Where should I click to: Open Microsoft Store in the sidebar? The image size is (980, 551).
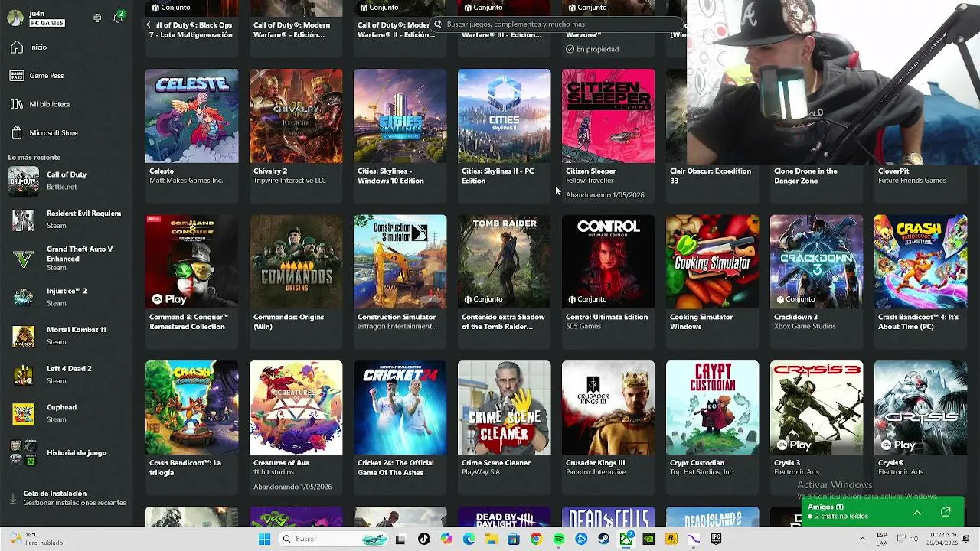pos(66,132)
